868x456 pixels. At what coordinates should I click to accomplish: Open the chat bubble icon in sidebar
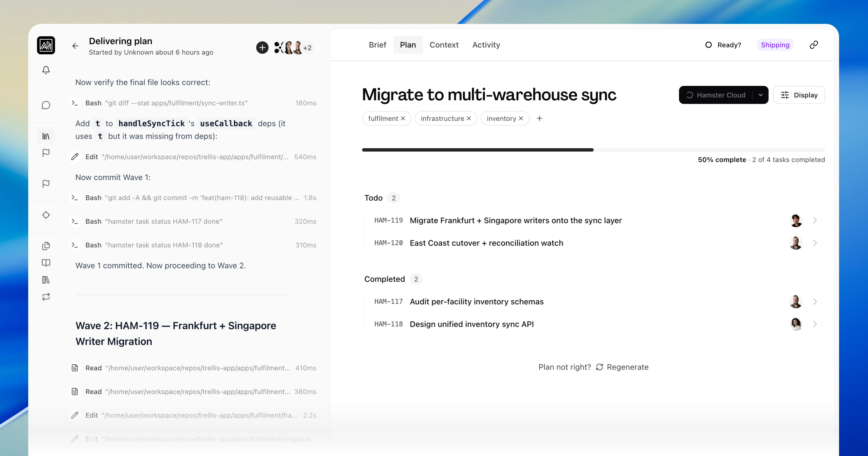tap(46, 105)
